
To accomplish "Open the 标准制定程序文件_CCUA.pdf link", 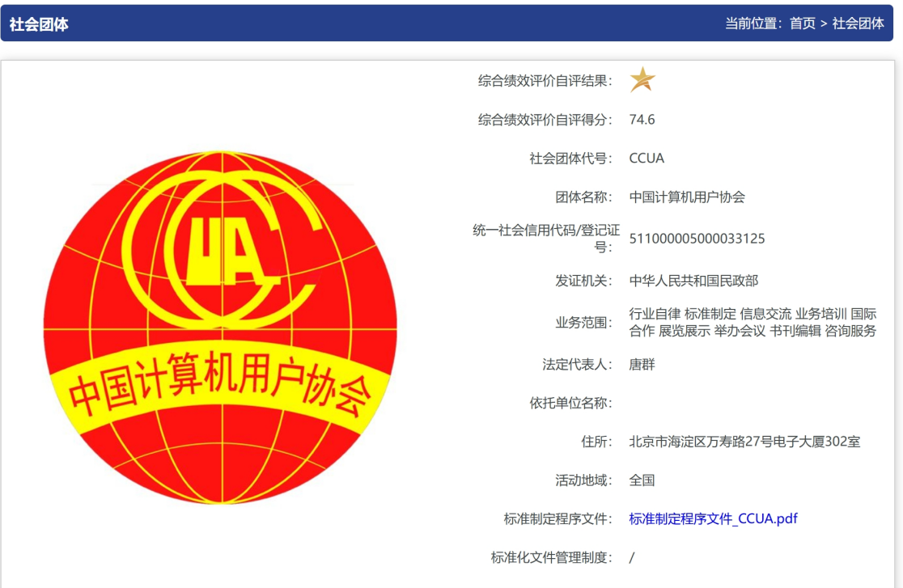I will pyautogui.click(x=713, y=518).
